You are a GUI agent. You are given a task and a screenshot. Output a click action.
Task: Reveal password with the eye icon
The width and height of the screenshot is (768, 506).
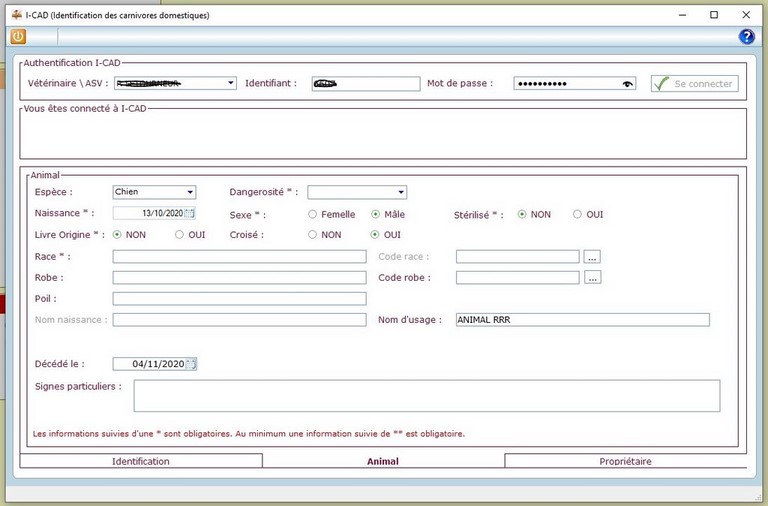click(627, 84)
